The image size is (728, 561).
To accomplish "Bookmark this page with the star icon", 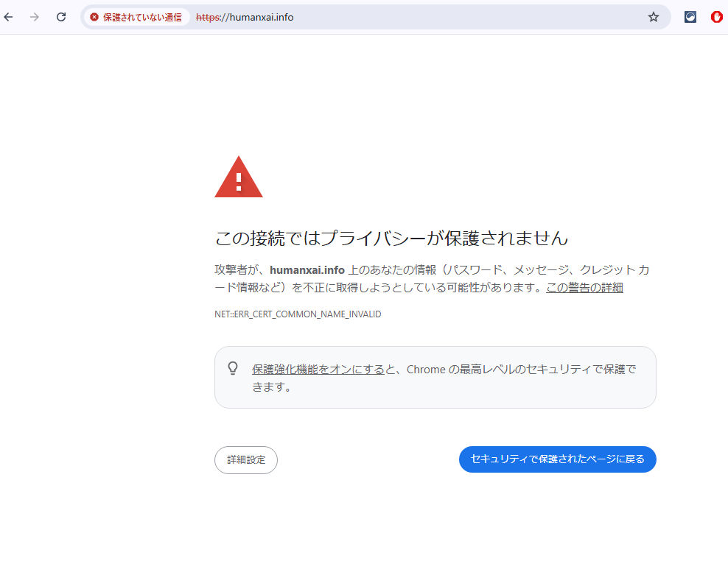I will 653,17.
